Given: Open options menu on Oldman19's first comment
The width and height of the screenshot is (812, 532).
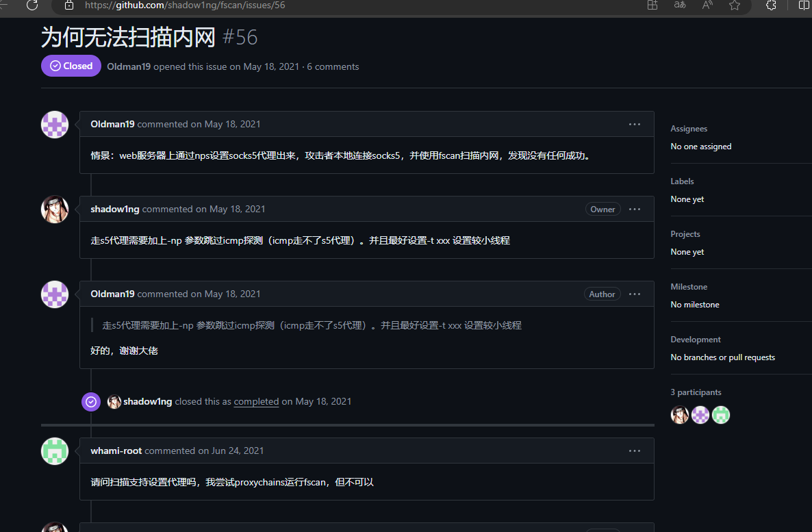Looking at the screenshot, I should pyautogui.click(x=635, y=125).
